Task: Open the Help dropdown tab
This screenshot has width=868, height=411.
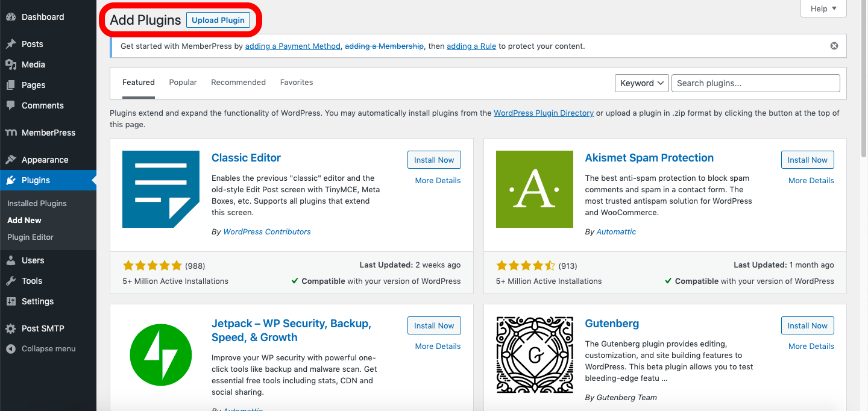Action: pos(823,8)
